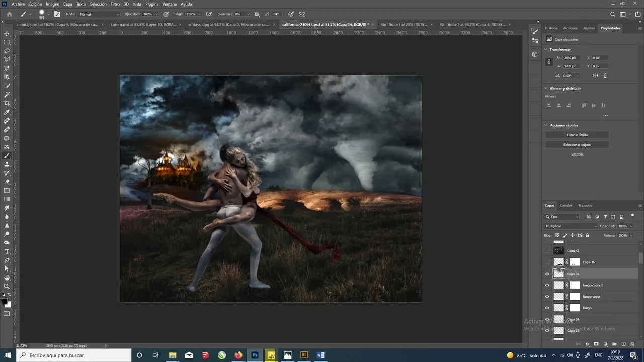Show layer Capa 42

coord(547,250)
